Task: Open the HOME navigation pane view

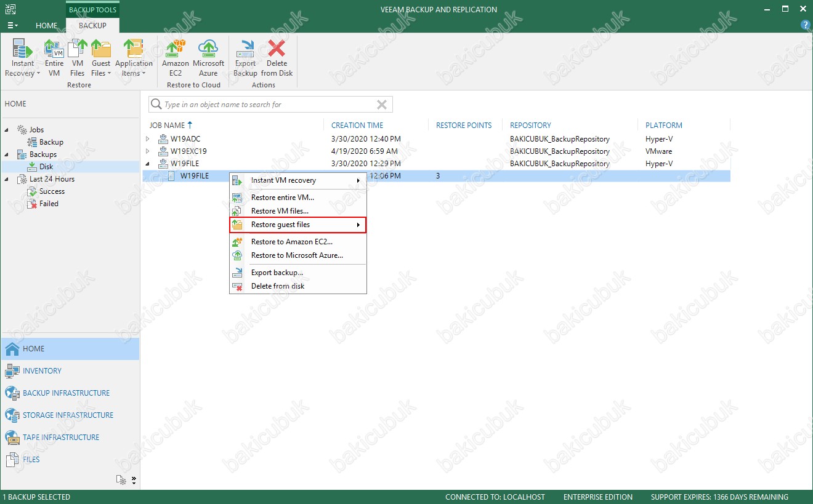Action: coord(70,349)
